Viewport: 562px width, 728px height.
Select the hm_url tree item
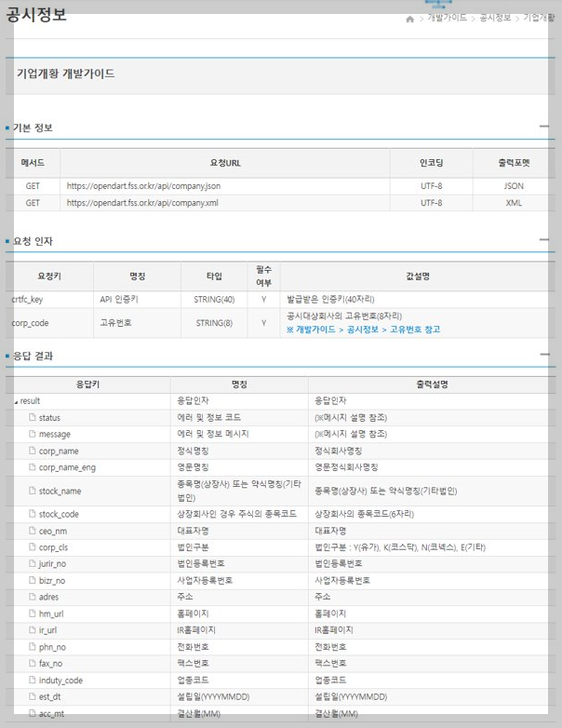pyautogui.click(x=51, y=613)
